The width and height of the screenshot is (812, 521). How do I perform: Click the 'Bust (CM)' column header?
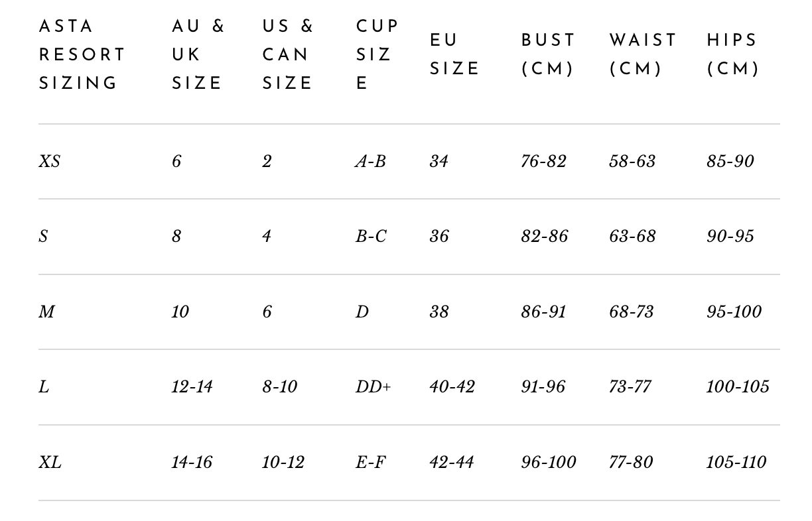coord(548,55)
